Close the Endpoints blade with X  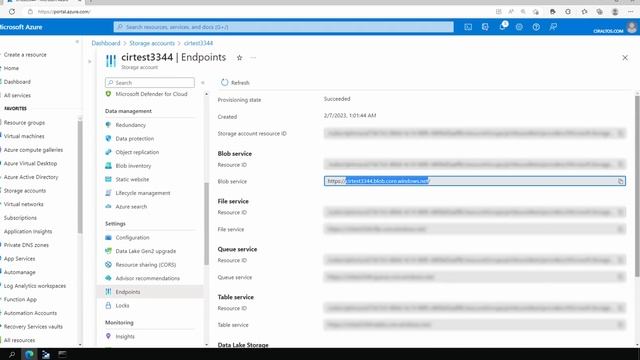pyautogui.click(x=625, y=58)
